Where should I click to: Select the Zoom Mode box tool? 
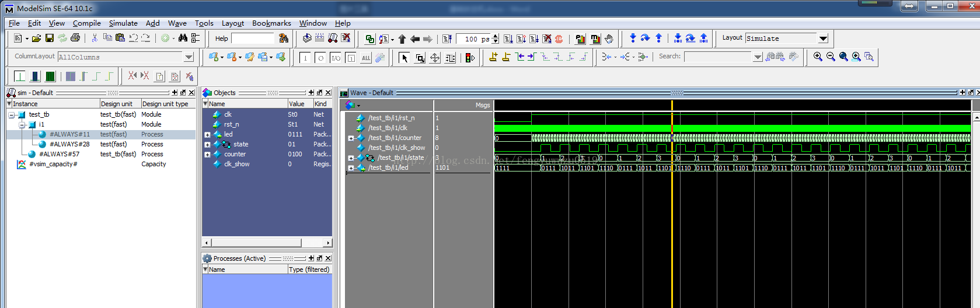420,58
